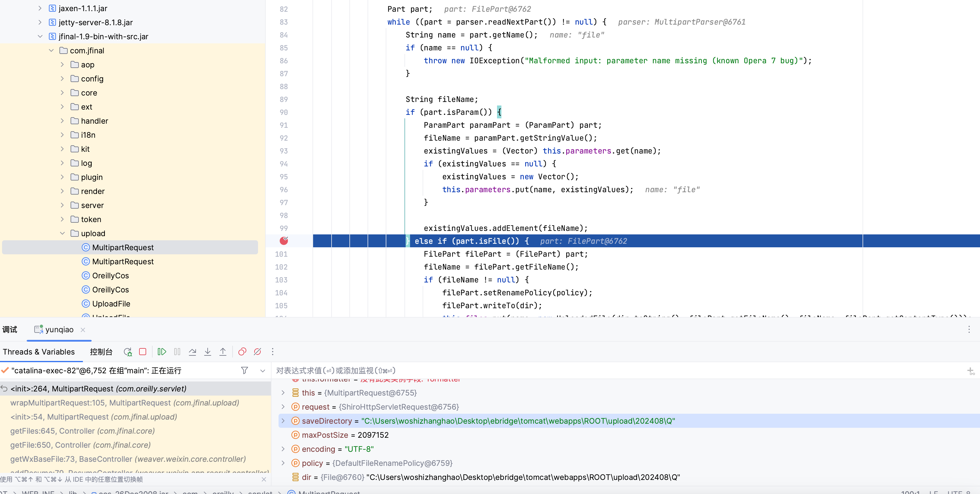Expand the render package folder
980x494 pixels.
coord(62,191)
